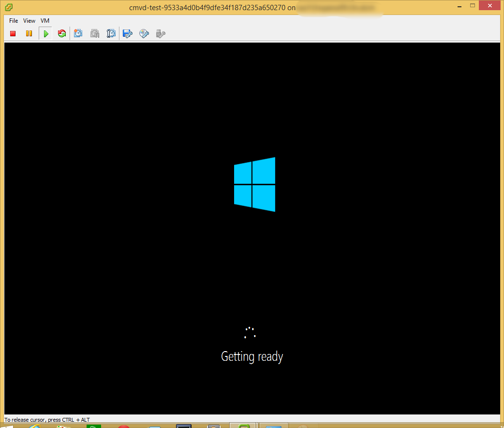The image size is (504, 428).
Task: Open the VM menu
Action: pyautogui.click(x=44, y=21)
